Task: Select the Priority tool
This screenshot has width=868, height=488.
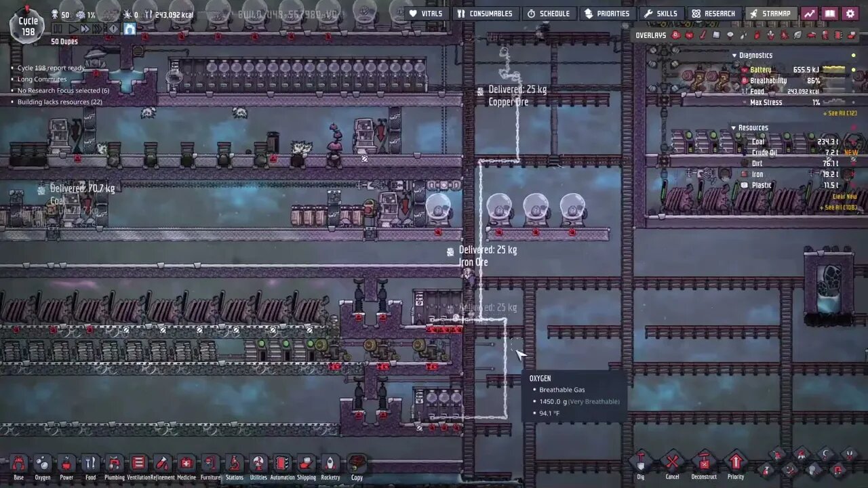Action: coord(736,466)
